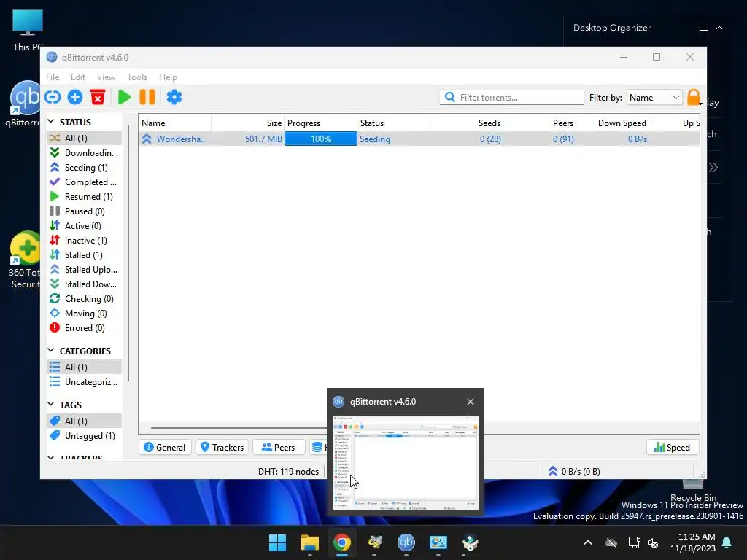The width and height of the screenshot is (747, 560).
Task: Open File Explorer from taskbar
Action: point(309,542)
